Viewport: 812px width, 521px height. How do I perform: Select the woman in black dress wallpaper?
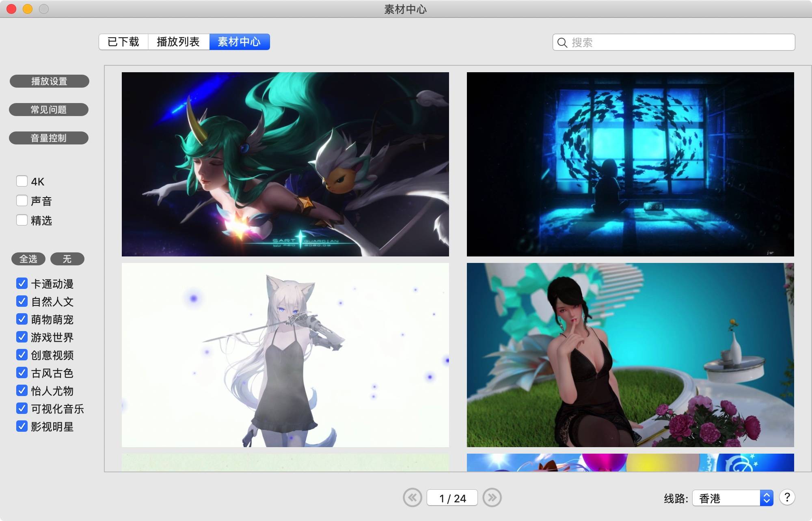pos(630,355)
